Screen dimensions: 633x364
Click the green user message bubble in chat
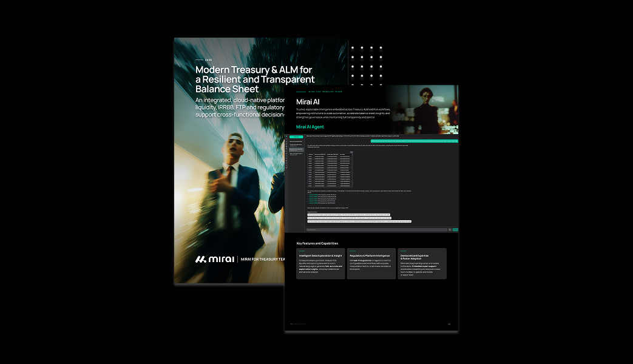(x=414, y=141)
